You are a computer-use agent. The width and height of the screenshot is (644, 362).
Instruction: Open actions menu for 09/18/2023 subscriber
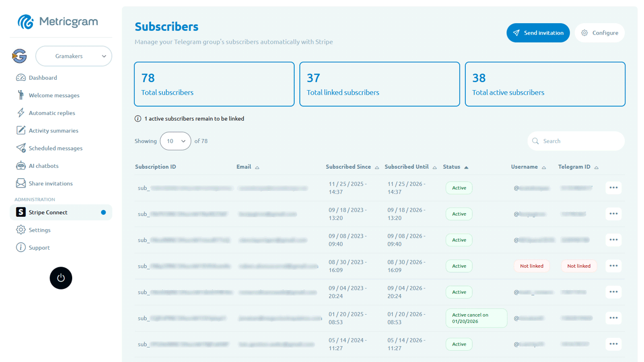coord(614,214)
